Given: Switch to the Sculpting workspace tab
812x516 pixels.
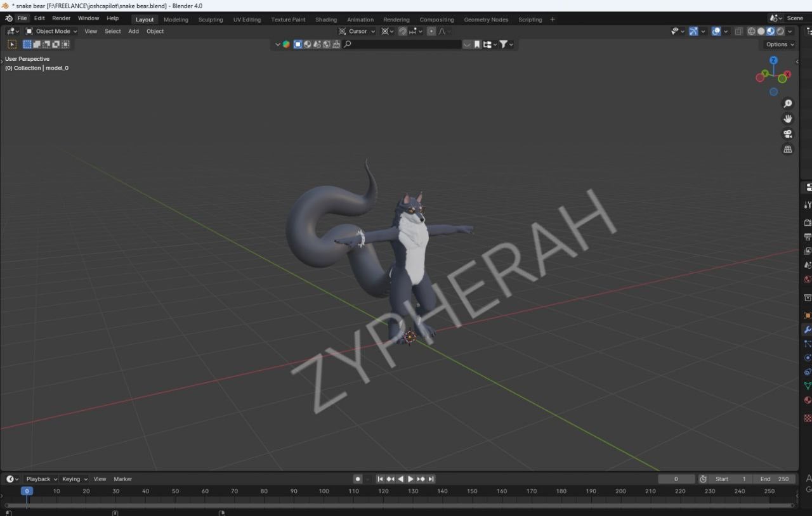Looking at the screenshot, I should 211,20.
